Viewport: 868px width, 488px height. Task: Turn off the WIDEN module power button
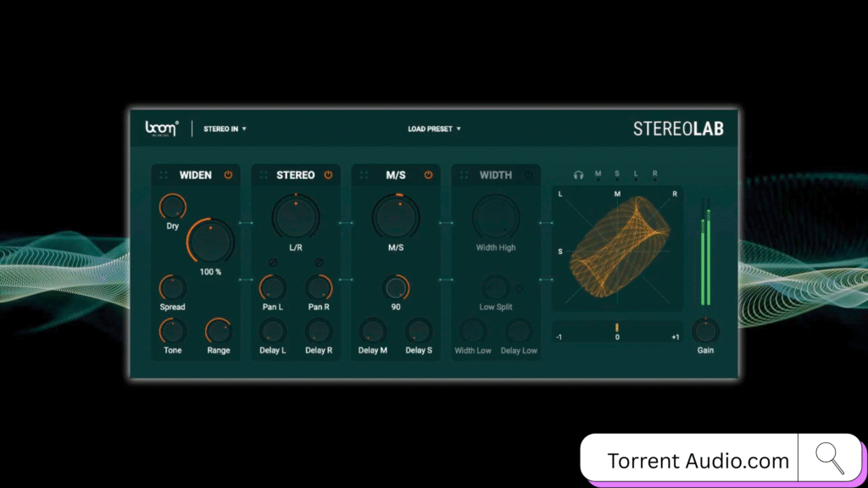(228, 175)
